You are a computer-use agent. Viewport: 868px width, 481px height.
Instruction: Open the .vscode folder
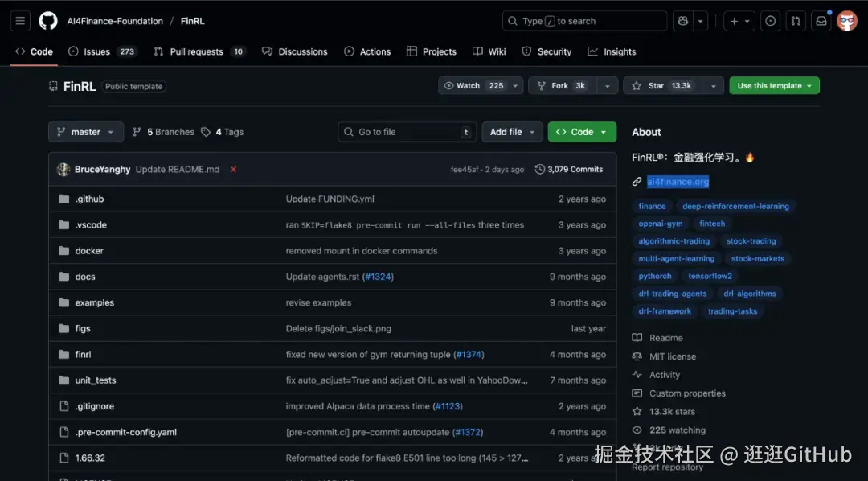91,225
